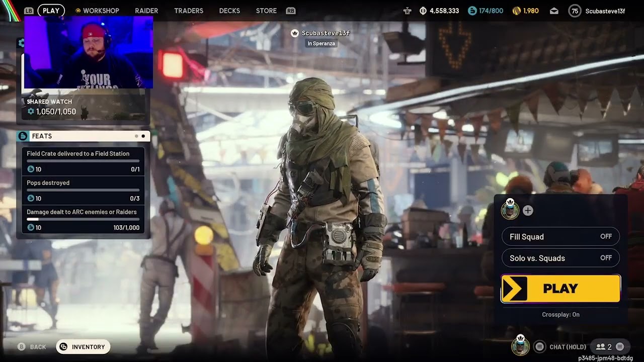Switch to the first Feats page dot
The height and width of the screenshot is (362, 644).
click(x=136, y=136)
